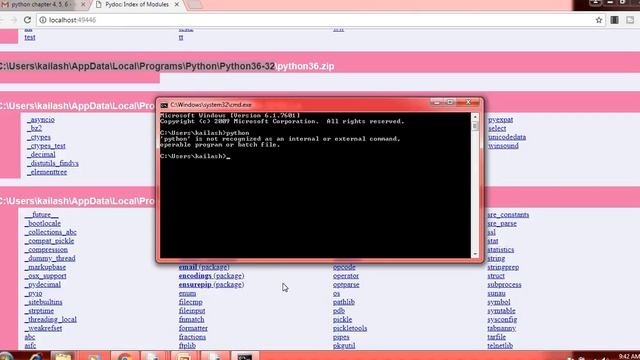Open the encodings (package) link

coord(211,276)
